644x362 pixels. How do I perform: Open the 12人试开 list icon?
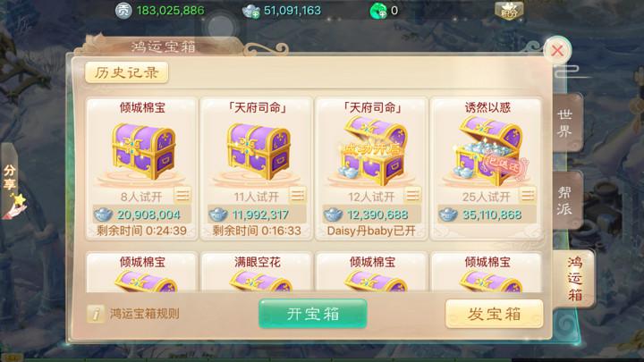[x=412, y=196]
